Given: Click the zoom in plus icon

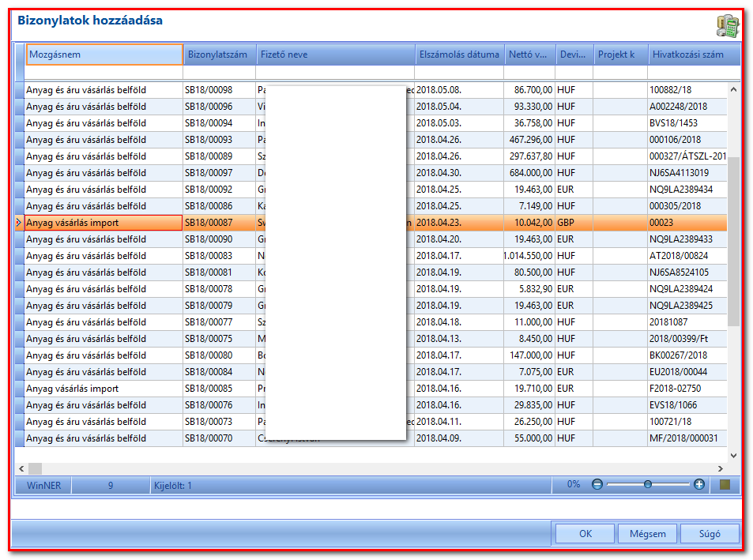Looking at the screenshot, I should [x=698, y=484].
